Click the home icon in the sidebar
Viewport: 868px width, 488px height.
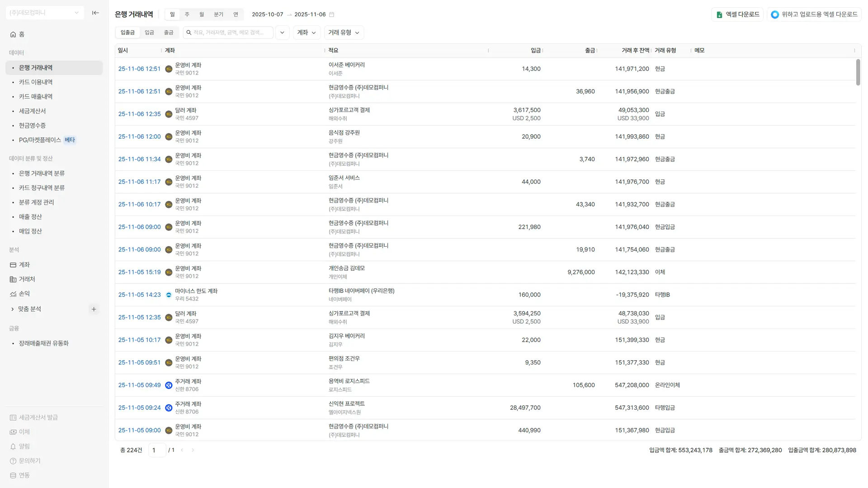pos(13,34)
